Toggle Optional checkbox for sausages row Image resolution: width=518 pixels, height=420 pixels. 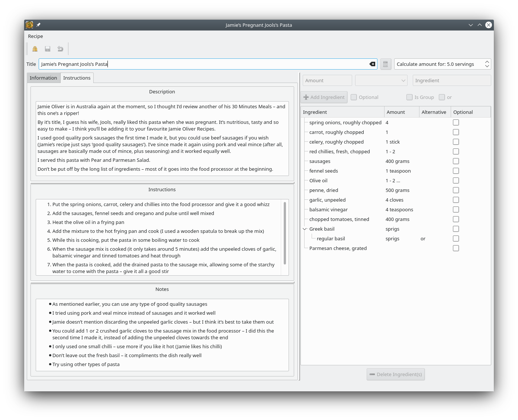456,161
